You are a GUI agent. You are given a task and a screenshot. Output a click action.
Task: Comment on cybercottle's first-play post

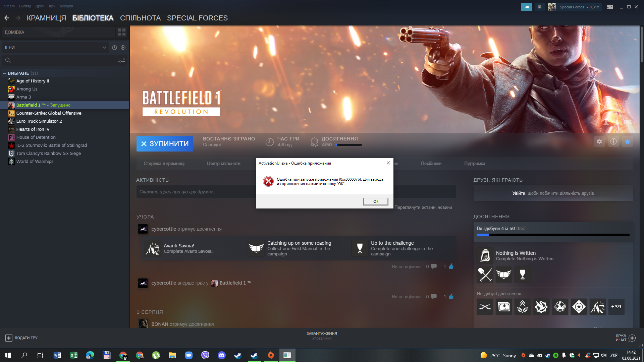pos(434,297)
